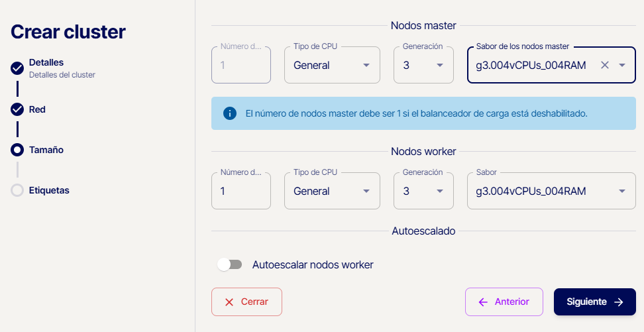
Task: Enable Autoescalar nodos worker switch
Action: tap(230, 264)
